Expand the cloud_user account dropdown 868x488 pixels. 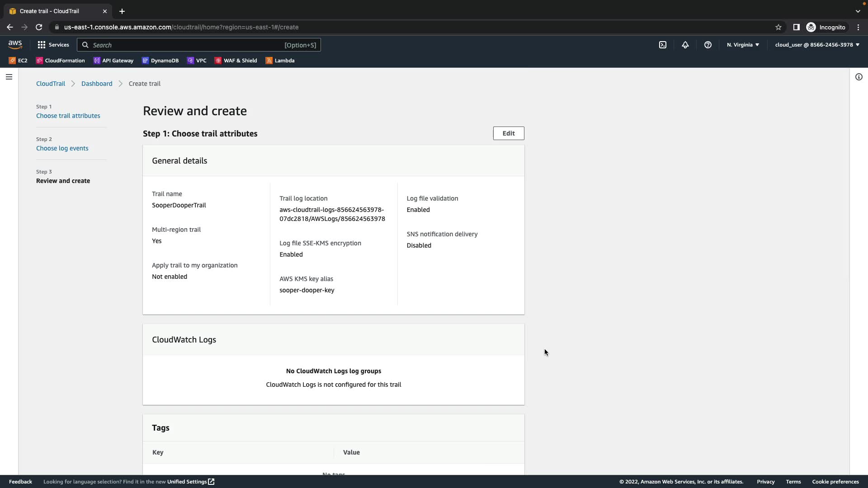817,45
